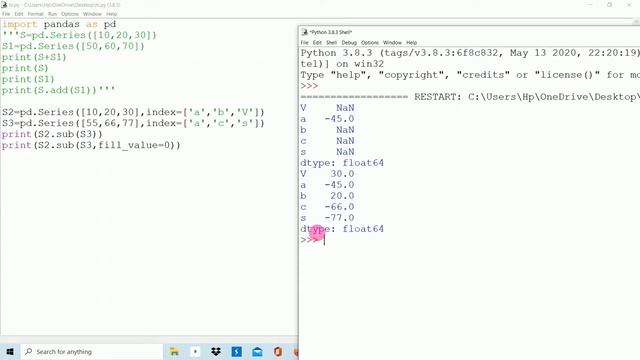640x360 pixels.
Task: Open the Mail app from the taskbar
Action: [x=257, y=351]
